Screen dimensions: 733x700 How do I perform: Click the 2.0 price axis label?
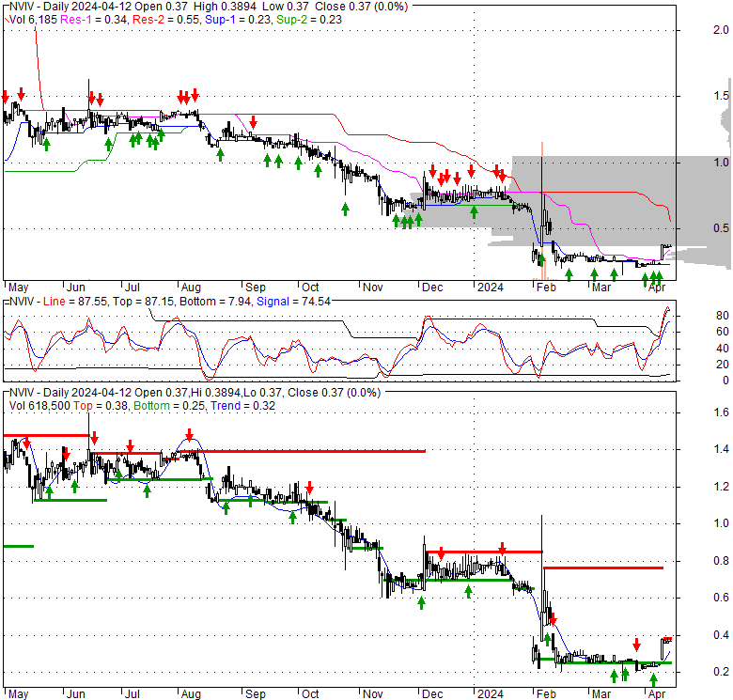[x=721, y=30]
